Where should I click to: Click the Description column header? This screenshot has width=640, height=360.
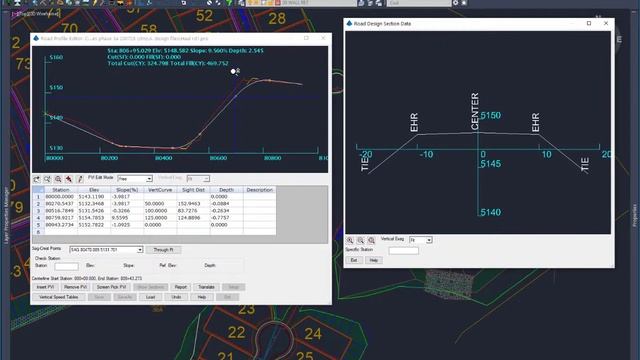pyautogui.click(x=260, y=190)
